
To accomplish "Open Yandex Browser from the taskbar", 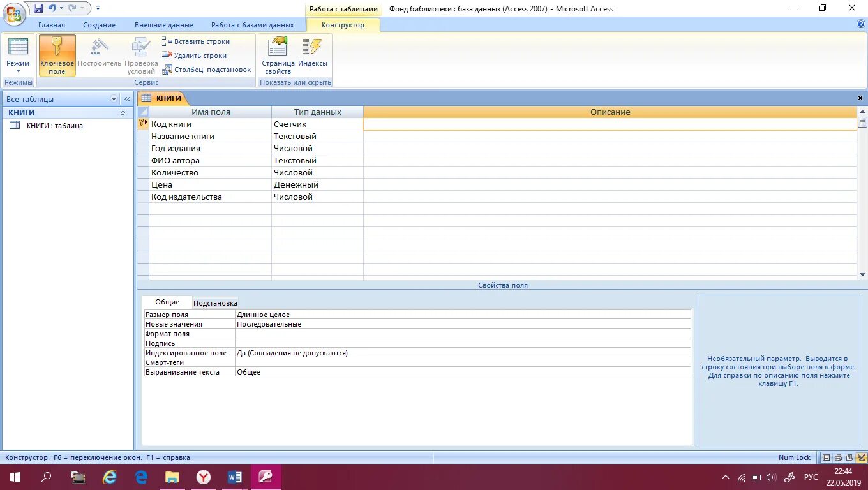I will pos(203,477).
